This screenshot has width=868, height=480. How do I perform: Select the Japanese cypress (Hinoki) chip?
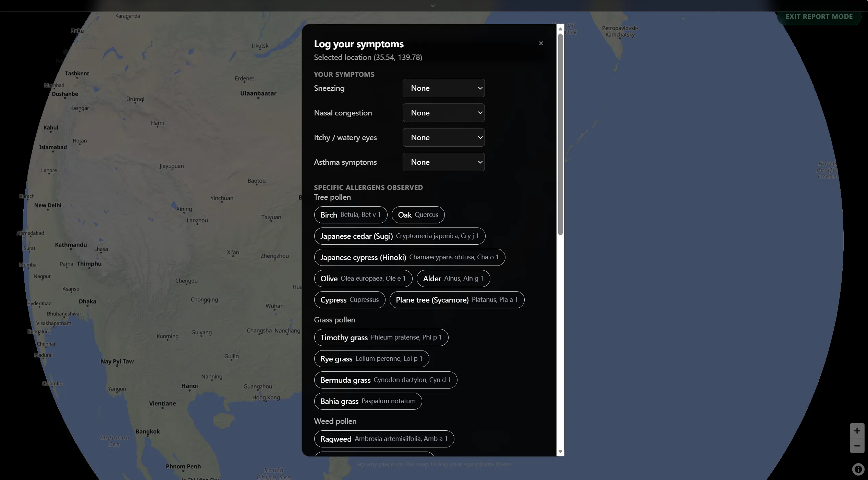(x=409, y=257)
